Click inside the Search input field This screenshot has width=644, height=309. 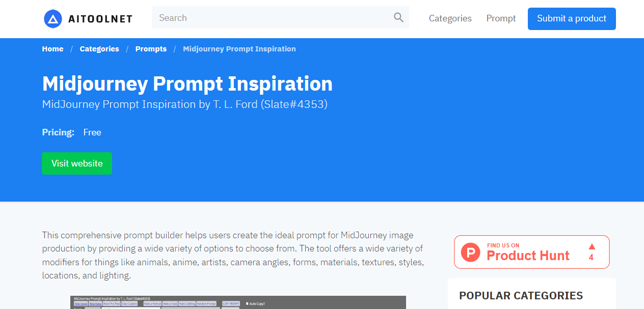255,17
